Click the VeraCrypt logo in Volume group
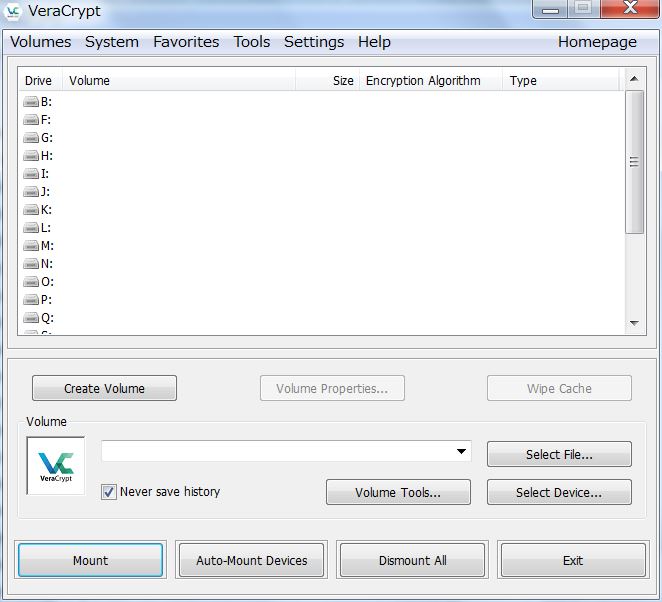This screenshot has width=662, height=602. (56, 465)
